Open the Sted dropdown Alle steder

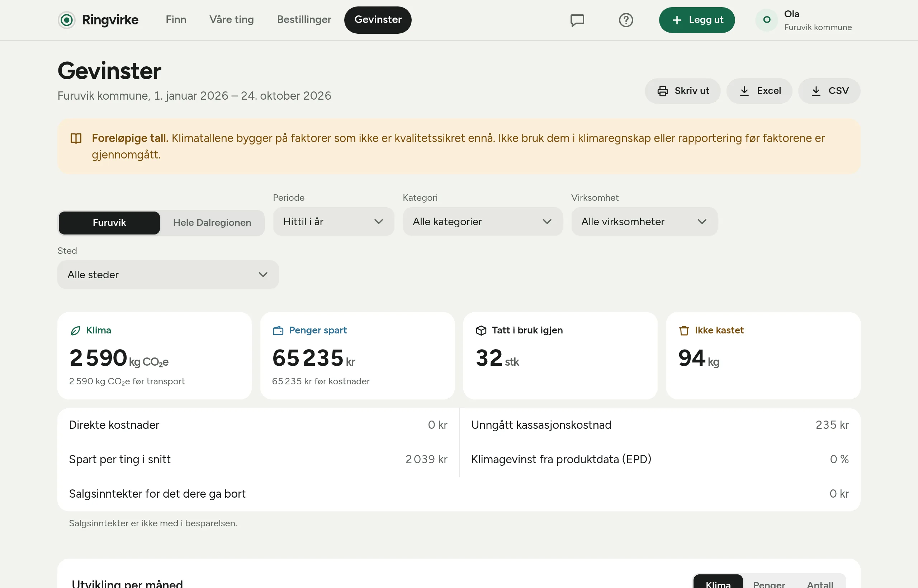tap(168, 275)
